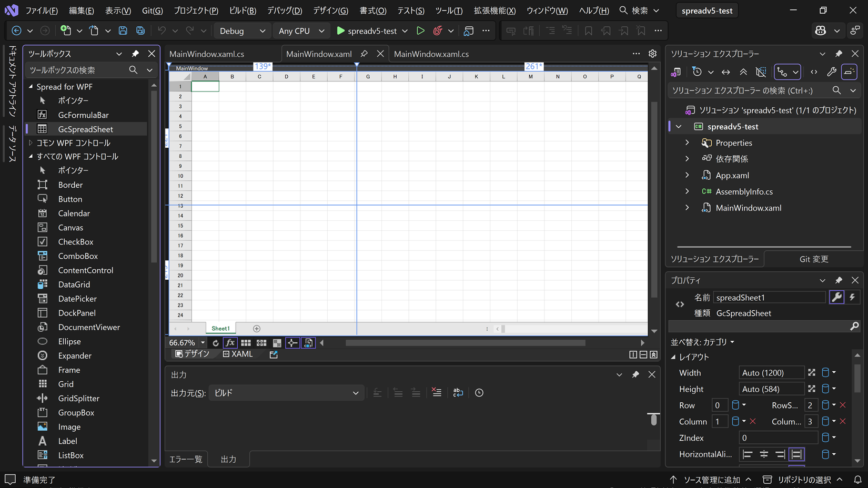Pop out the XAML pane icon
868x488 pixels.
[274, 354]
